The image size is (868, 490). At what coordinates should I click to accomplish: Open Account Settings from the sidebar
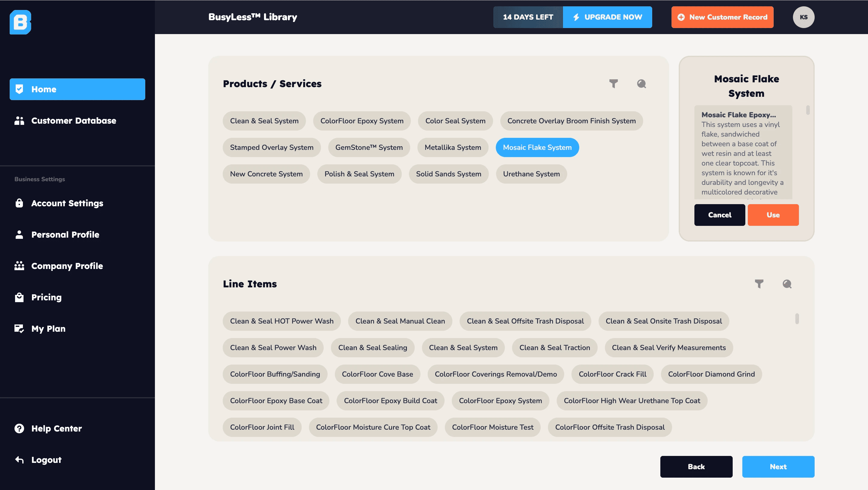[x=67, y=203]
